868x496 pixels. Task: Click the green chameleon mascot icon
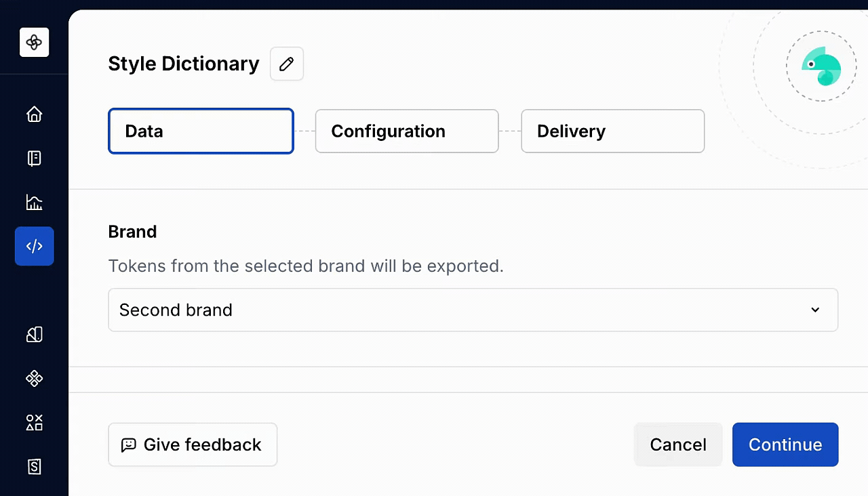click(x=821, y=67)
